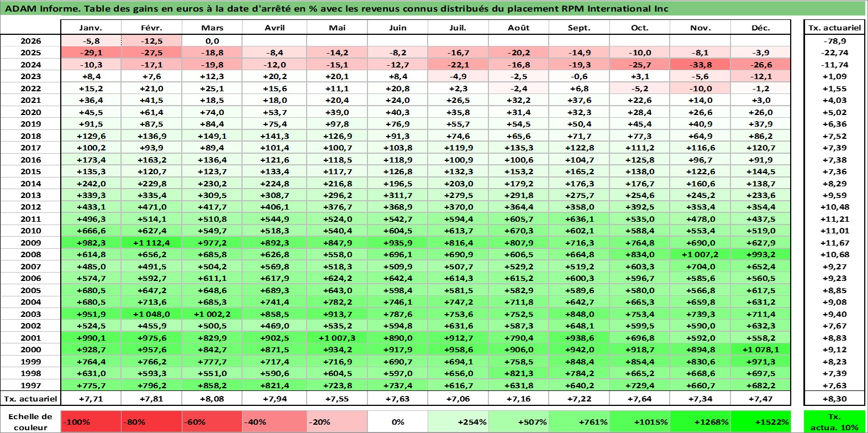
Task: Select the +1 007,3 cell for Mai 2001
Action: pyautogui.click(x=336, y=338)
